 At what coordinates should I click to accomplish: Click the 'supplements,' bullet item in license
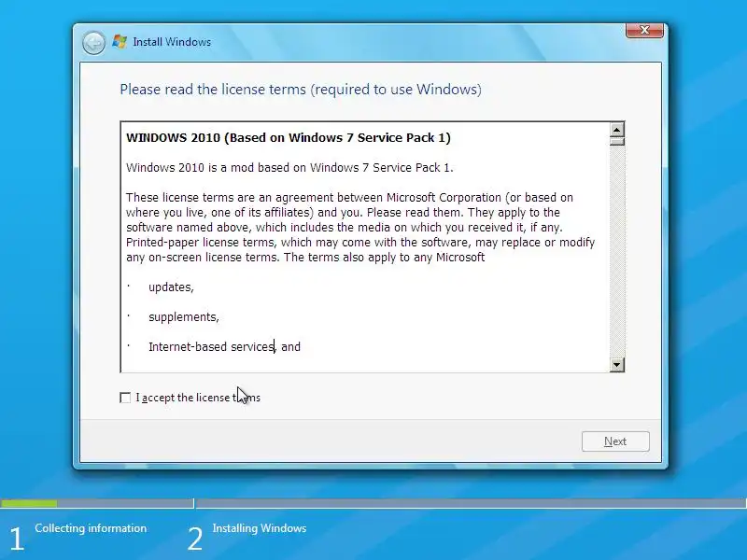click(184, 317)
